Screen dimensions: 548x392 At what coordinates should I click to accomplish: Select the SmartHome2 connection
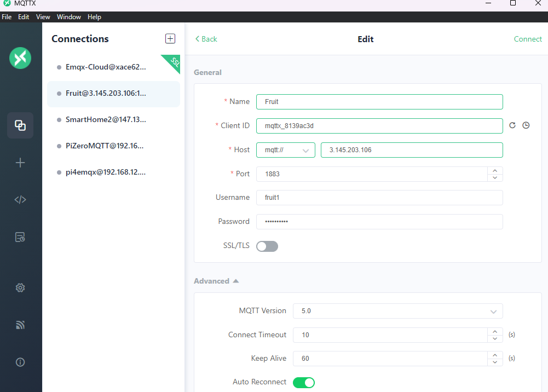point(113,120)
